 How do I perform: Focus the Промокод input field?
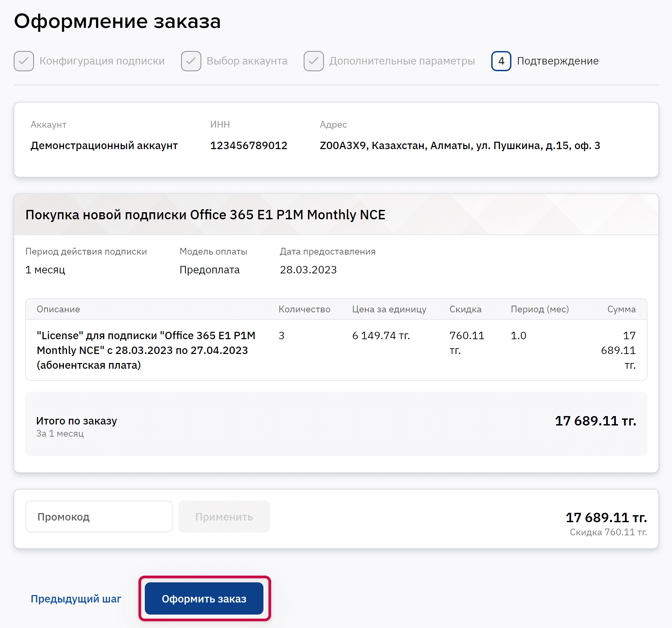point(99,517)
